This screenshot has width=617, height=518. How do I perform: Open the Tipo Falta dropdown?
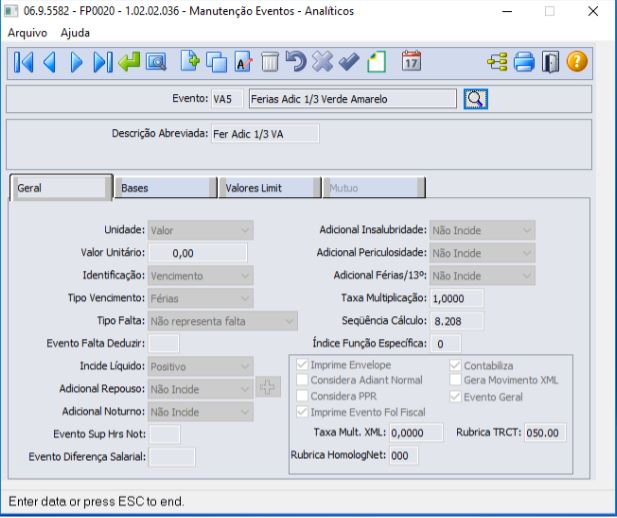pos(223,321)
